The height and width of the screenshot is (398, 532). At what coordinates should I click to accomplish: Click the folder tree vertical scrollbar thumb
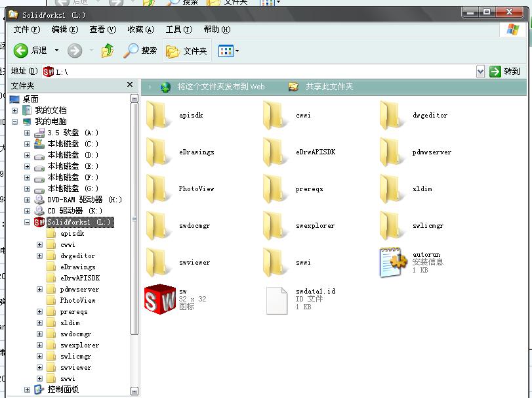pyautogui.click(x=134, y=219)
